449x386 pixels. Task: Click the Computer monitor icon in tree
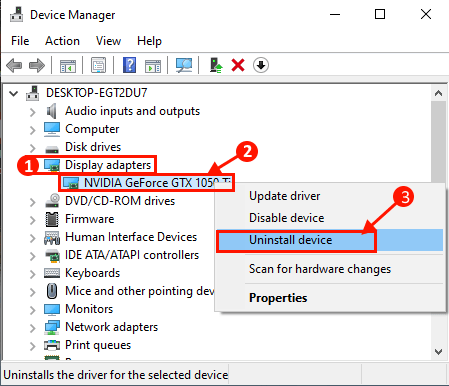point(52,129)
